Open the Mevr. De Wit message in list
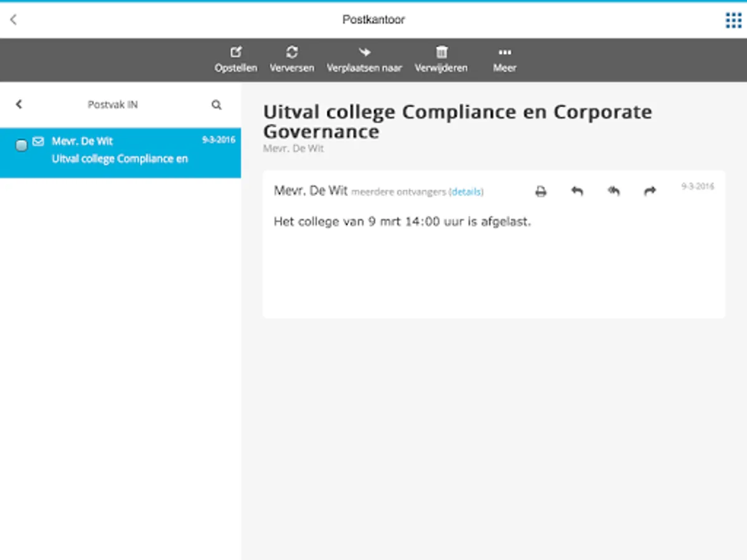 121,152
